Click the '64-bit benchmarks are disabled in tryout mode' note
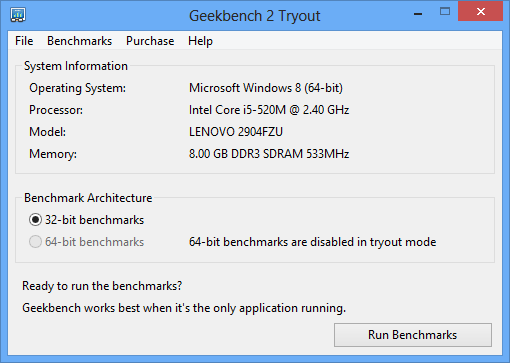Screen dimensions: 510x363 pos(313,242)
